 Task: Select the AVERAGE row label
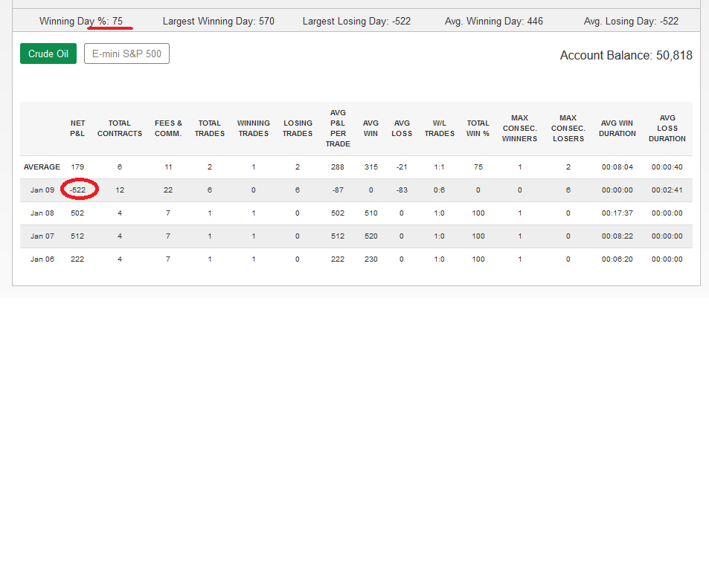tap(42, 167)
